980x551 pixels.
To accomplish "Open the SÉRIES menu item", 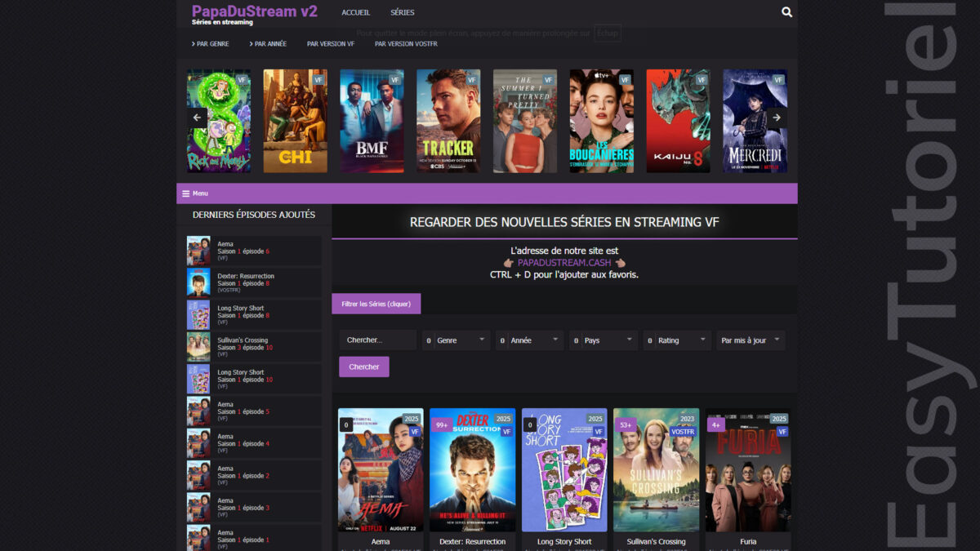I will pos(403,12).
